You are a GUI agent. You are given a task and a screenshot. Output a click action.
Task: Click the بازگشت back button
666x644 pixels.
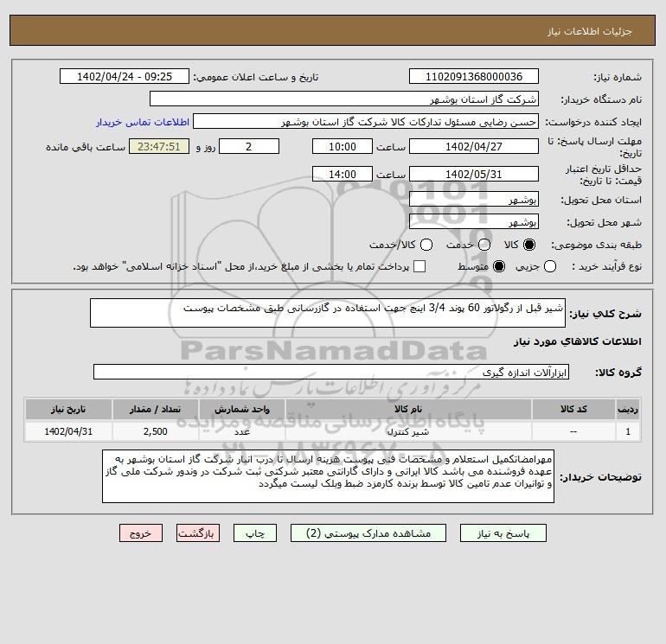198,533
